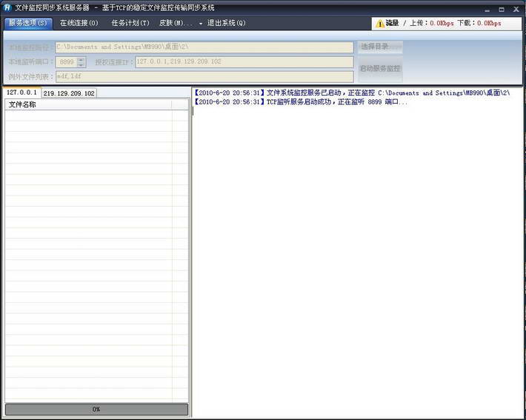Click the app logo icon in title bar

[x=7, y=7]
